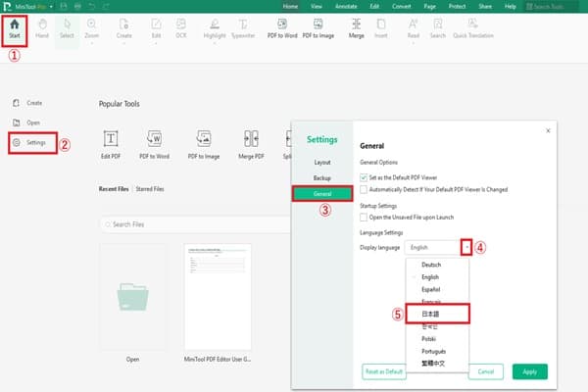Click the Search Tools box in title bar

coord(550,7)
